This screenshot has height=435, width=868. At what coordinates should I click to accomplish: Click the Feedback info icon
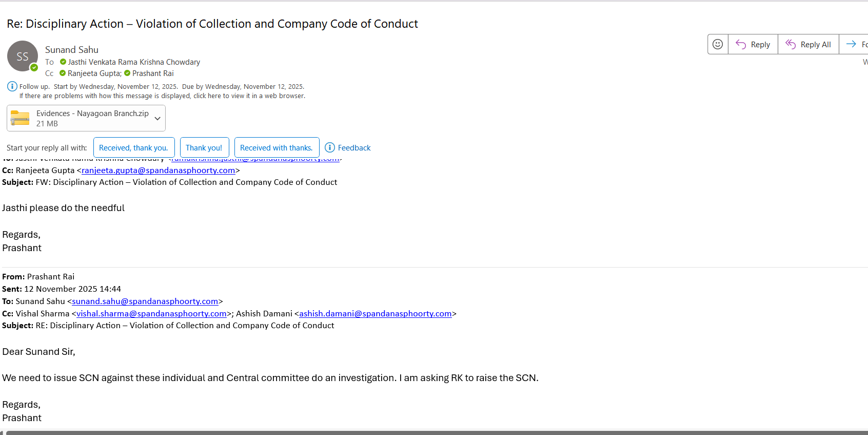(330, 147)
